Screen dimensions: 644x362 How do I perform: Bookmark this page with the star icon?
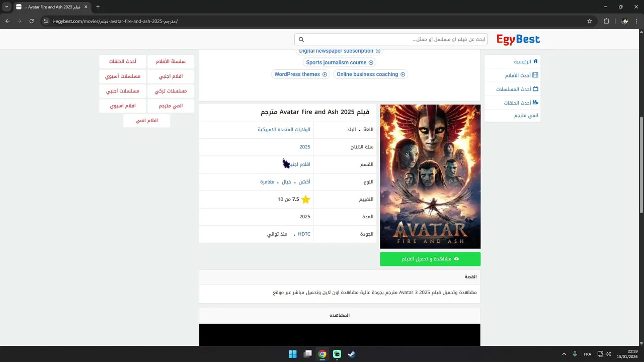pyautogui.click(x=590, y=21)
